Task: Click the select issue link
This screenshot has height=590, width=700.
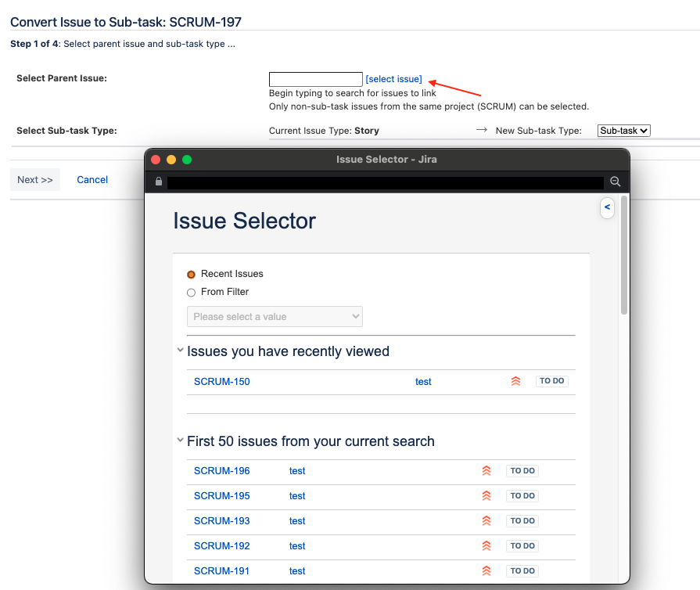Action: coord(393,78)
